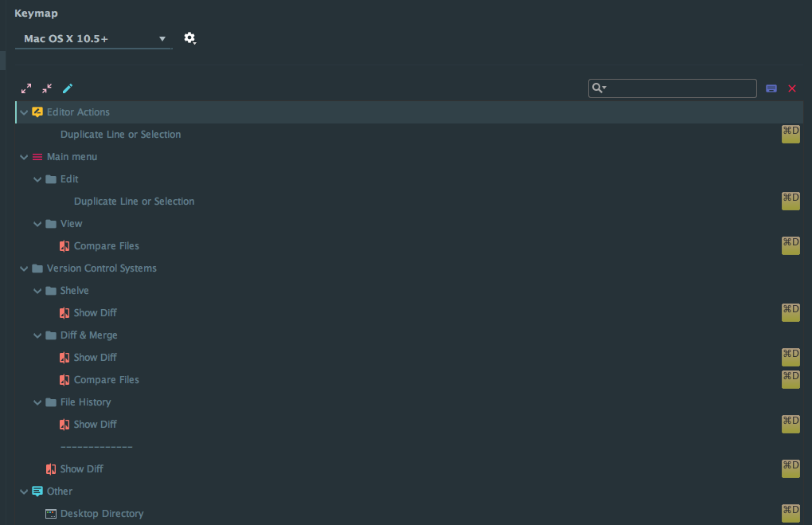The height and width of the screenshot is (525, 812).
Task: Select the standalone Show Diff entry
Action: (x=81, y=468)
